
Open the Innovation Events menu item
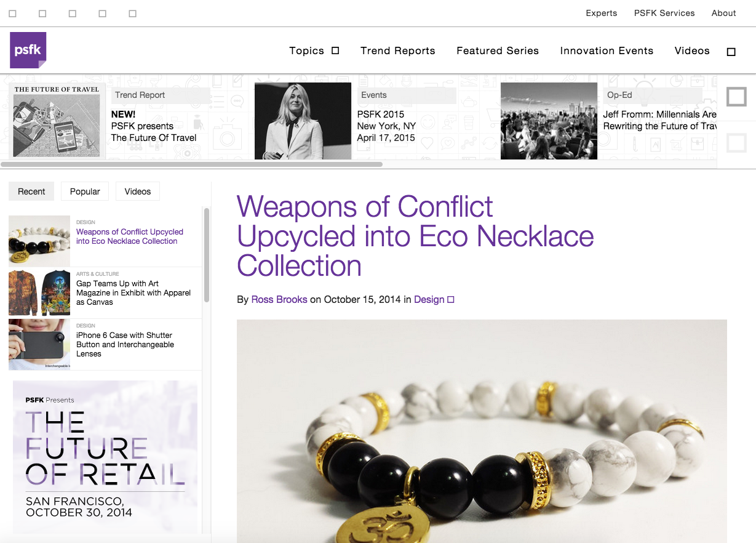pyautogui.click(x=607, y=50)
